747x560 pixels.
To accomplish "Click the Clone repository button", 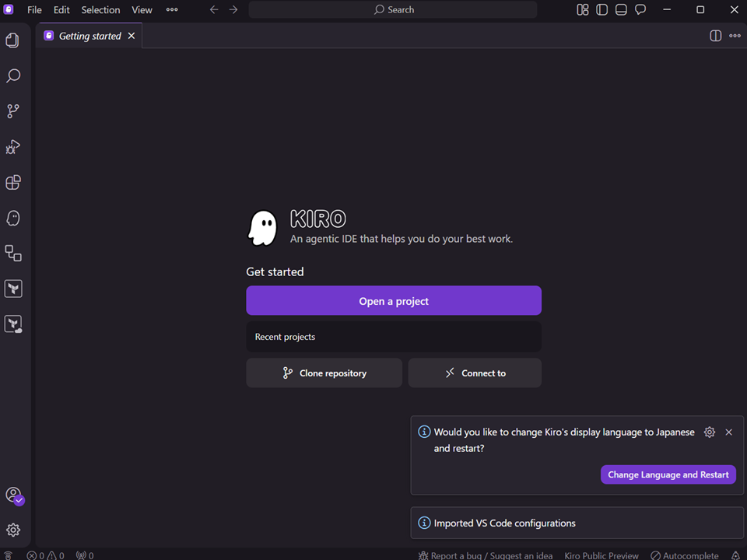I will (x=324, y=373).
